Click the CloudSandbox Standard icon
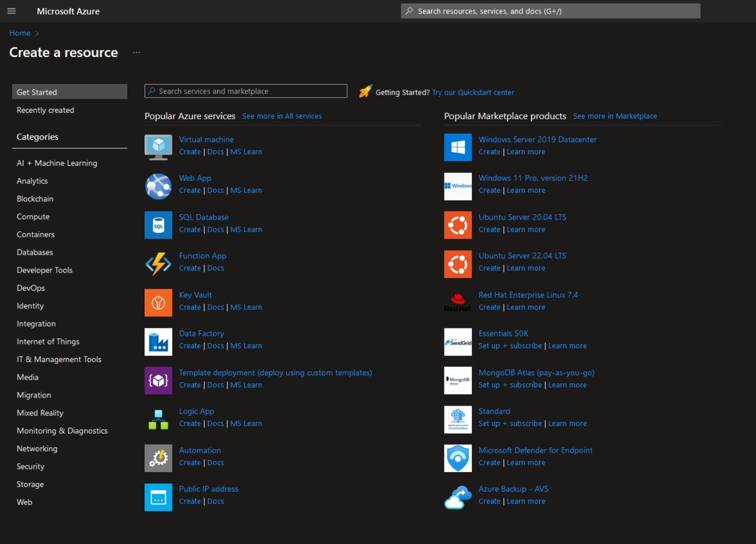 (x=458, y=419)
